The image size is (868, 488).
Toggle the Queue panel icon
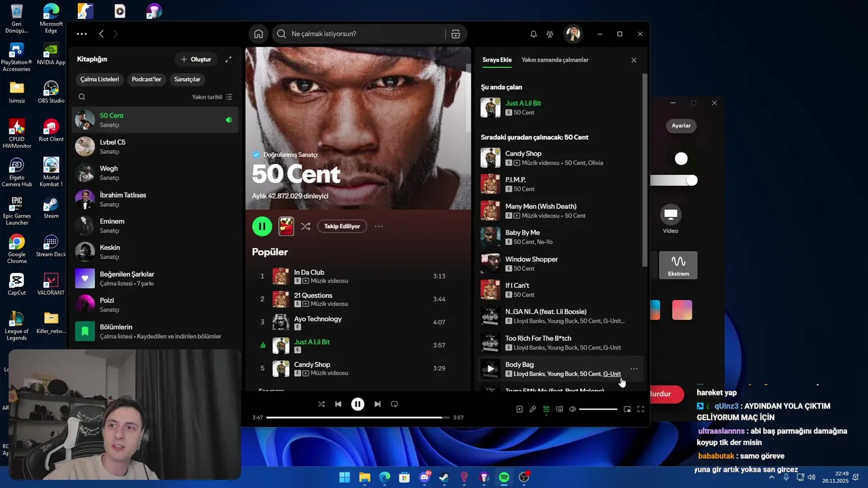pyautogui.click(x=546, y=409)
